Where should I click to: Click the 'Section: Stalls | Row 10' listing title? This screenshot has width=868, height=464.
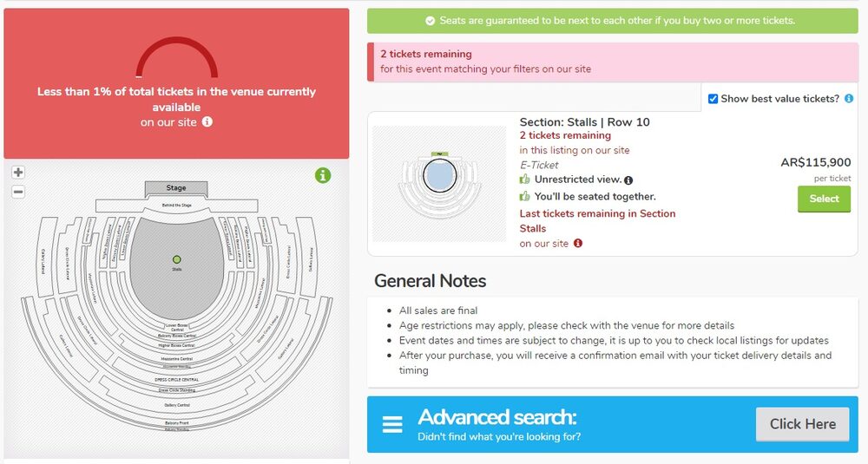coord(584,122)
